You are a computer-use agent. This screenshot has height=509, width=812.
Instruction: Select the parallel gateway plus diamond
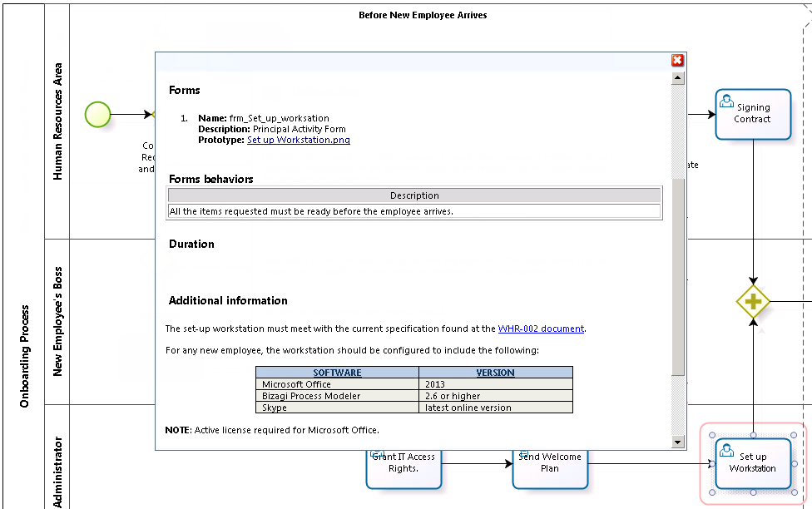click(x=753, y=301)
